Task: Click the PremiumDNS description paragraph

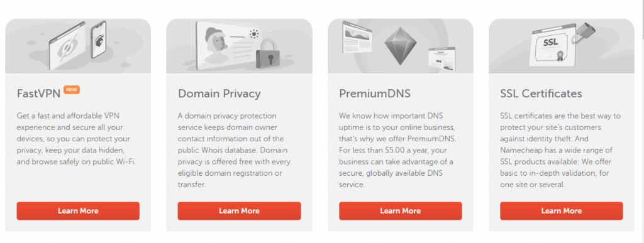Action: point(396,150)
